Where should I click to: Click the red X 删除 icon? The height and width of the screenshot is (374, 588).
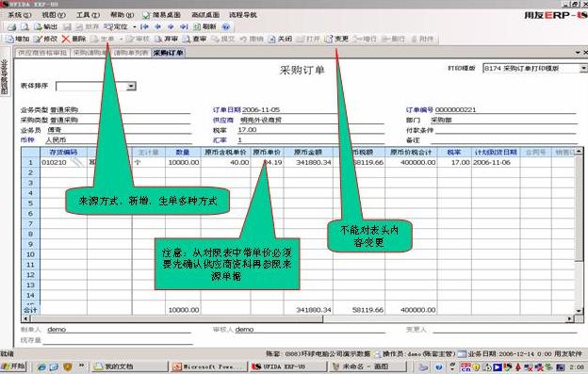click(x=66, y=39)
